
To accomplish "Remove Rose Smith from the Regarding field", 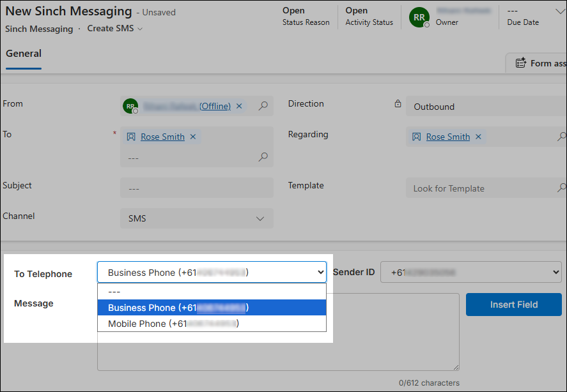I will coord(478,137).
